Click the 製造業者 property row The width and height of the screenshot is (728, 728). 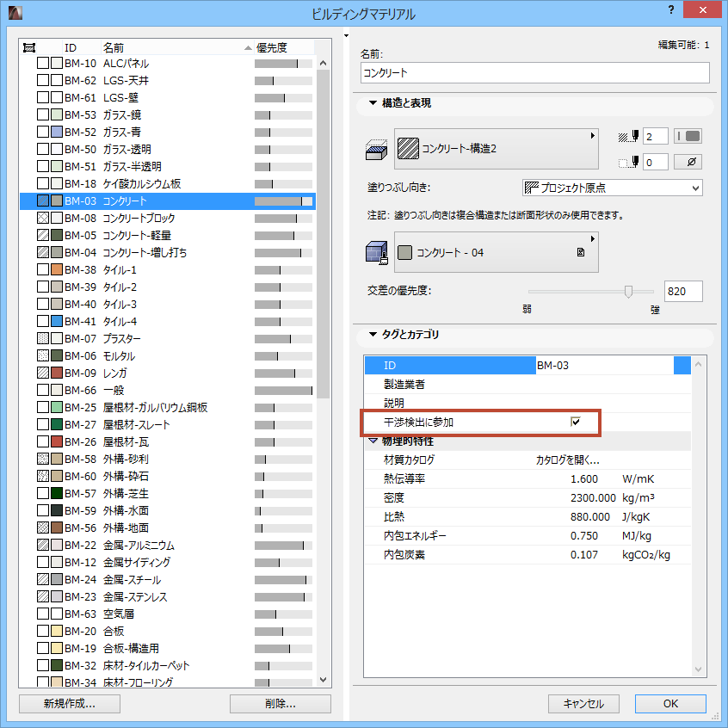pyautogui.click(x=527, y=384)
